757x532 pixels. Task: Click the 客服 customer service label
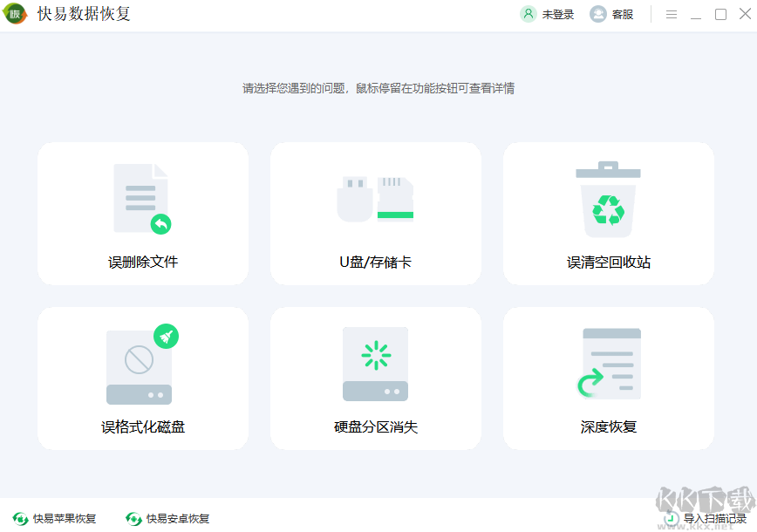tap(623, 14)
